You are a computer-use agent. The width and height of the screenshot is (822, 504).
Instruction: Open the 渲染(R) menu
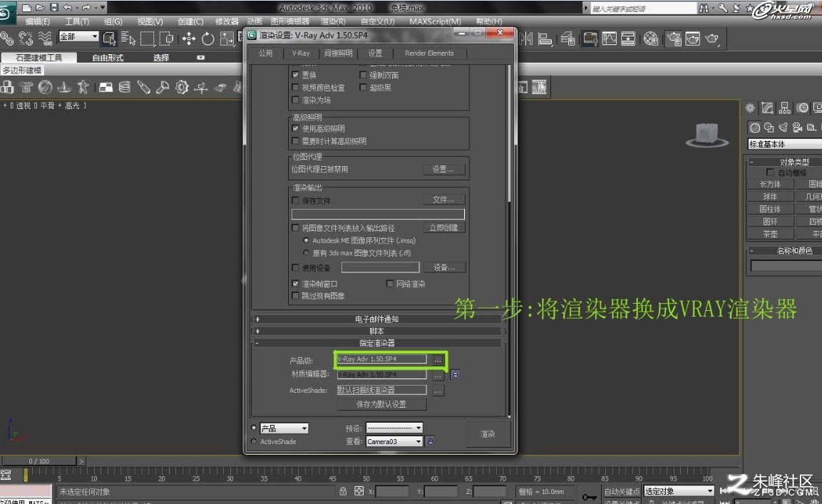click(x=333, y=21)
